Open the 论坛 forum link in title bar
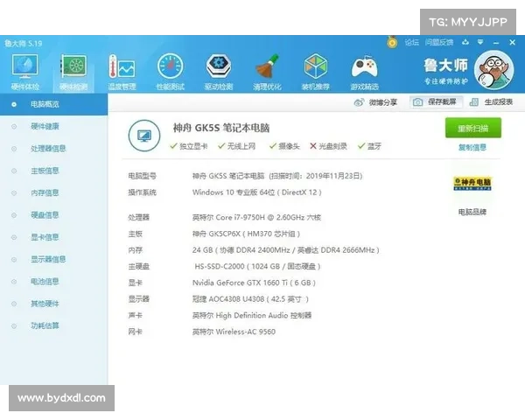The width and height of the screenshot is (525, 420). tap(411, 41)
